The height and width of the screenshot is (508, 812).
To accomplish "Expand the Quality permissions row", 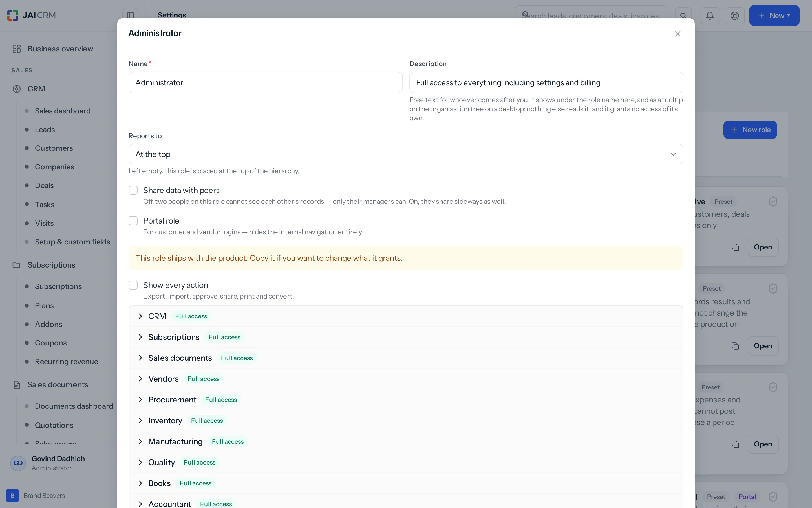I will pos(406,462).
